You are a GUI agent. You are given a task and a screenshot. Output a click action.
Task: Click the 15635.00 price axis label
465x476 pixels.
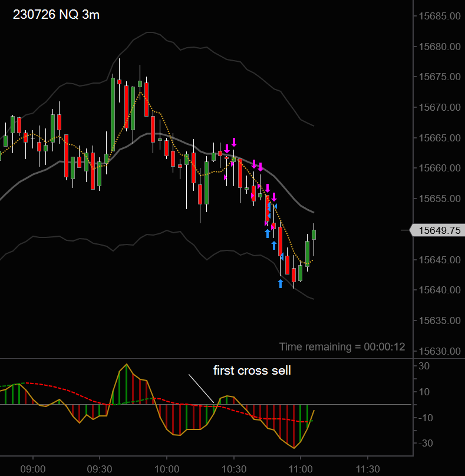tap(440, 320)
